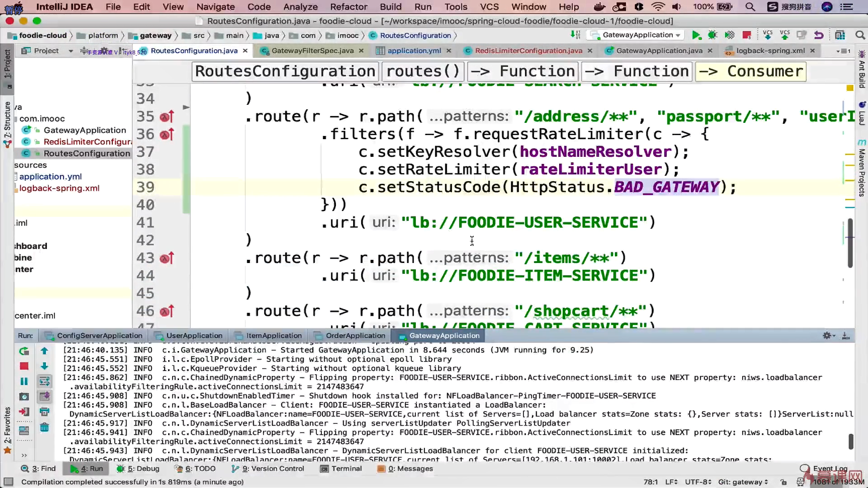Click the purple revert arrow icon
This screenshot has width=868, height=488.
tap(819, 35)
